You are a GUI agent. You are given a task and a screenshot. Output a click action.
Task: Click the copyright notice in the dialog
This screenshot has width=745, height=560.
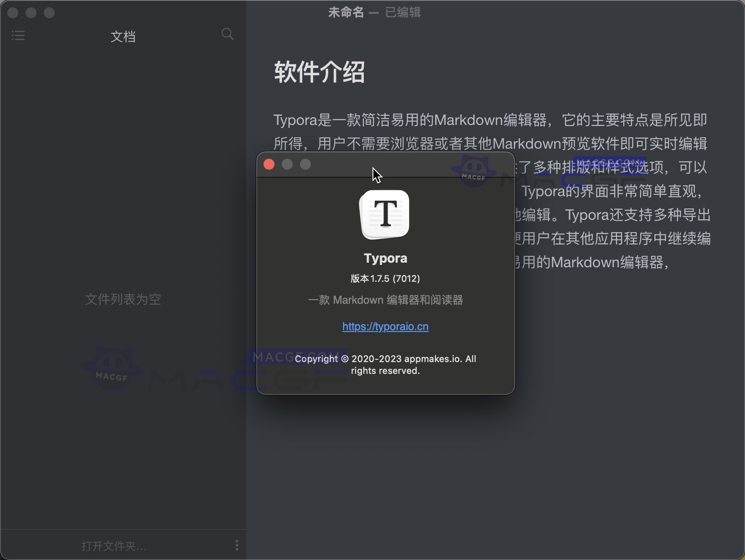click(x=385, y=364)
